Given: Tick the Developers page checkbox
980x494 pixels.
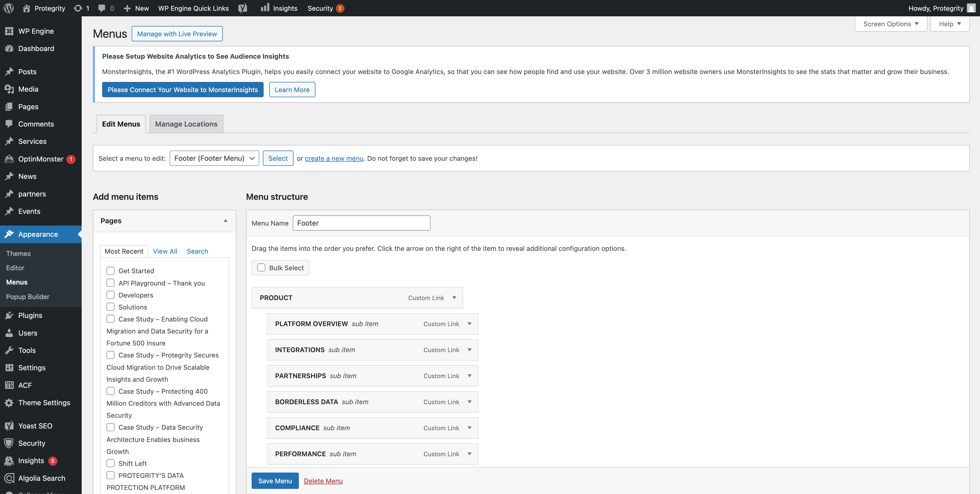Looking at the screenshot, I should click(110, 295).
